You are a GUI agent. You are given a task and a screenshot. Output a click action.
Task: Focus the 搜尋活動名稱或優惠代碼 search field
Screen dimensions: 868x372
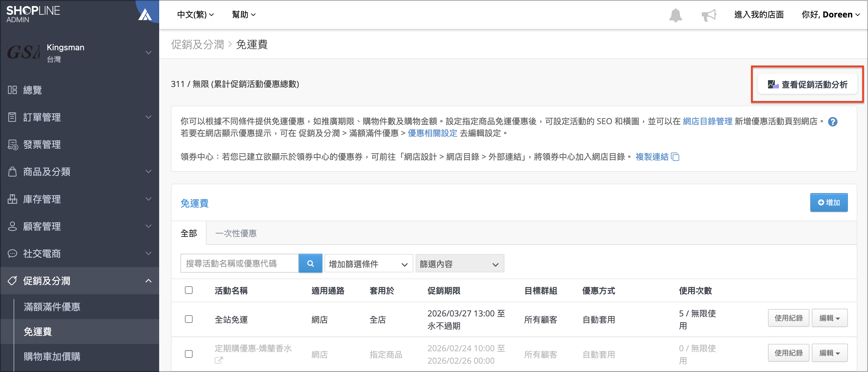point(239,263)
